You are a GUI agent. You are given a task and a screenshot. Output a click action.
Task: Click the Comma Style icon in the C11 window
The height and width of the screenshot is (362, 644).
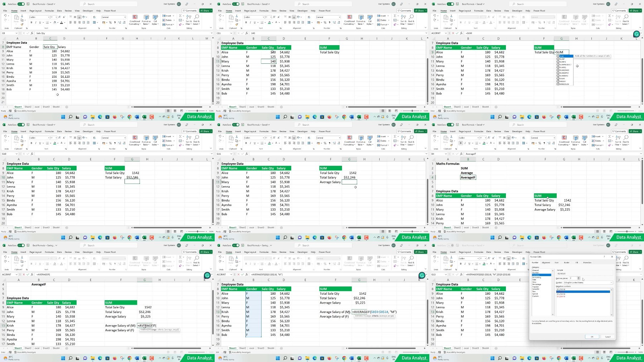coord(330,22)
